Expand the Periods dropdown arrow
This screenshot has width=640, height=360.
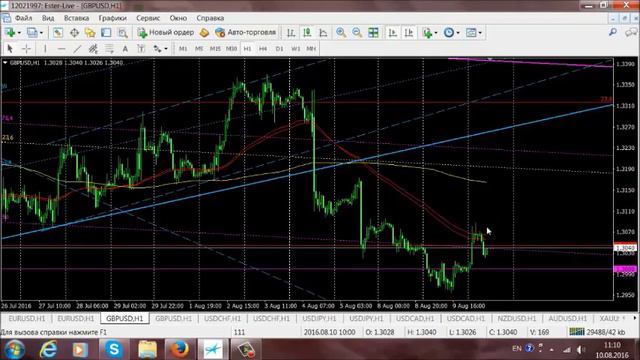(x=458, y=33)
